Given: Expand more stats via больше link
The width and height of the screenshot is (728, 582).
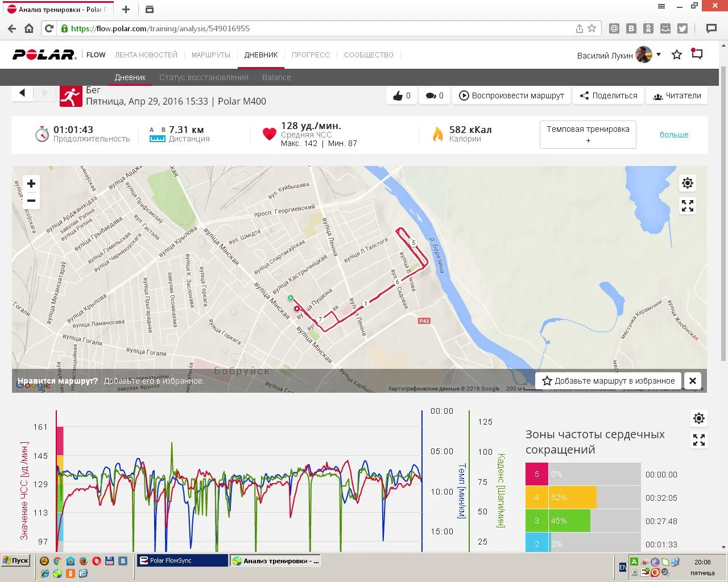Looking at the screenshot, I should click(x=674, y=135).
